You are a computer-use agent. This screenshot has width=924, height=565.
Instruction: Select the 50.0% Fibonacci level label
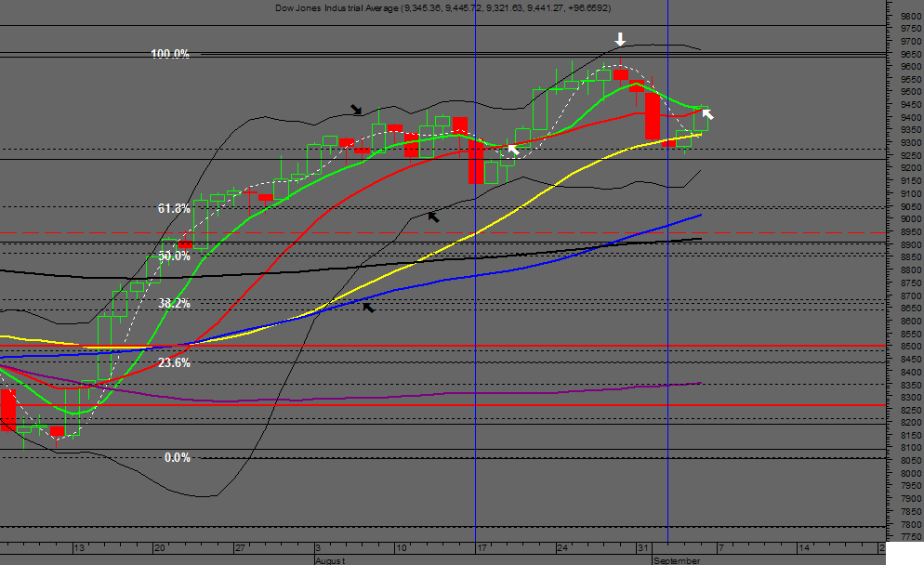pos(174,256)
